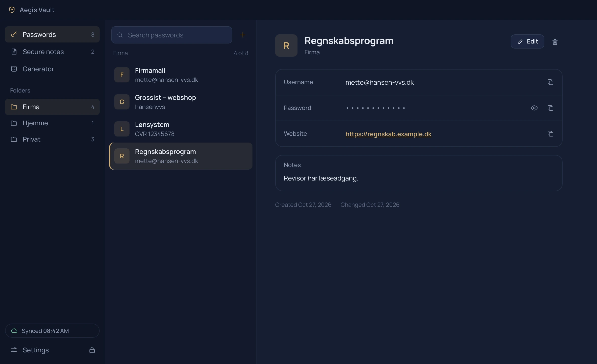597x364 pixels.
Task: Click the Passwords key icon
Action: tap(14, 34)
